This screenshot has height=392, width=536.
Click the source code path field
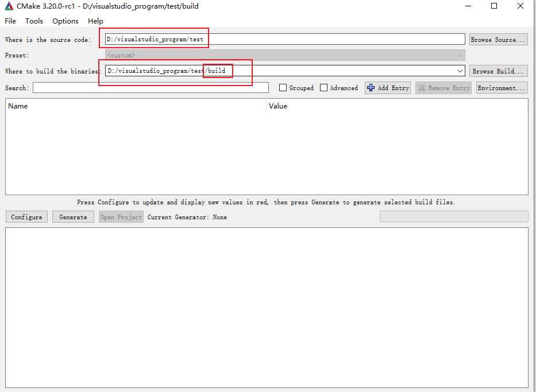click(285, 39)
